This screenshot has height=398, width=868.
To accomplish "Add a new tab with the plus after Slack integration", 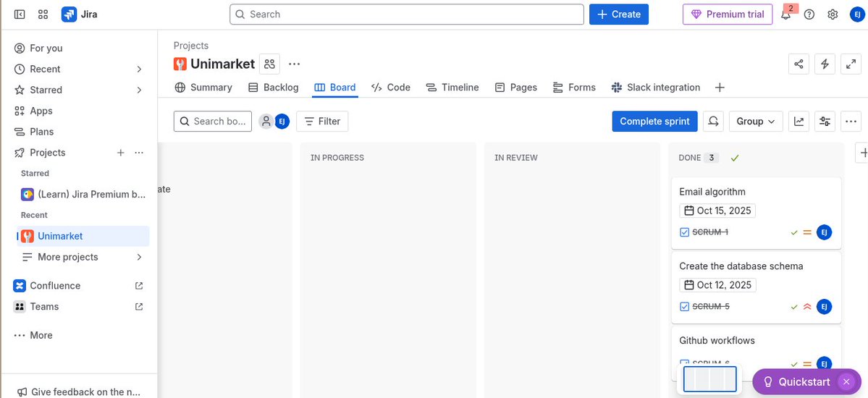I will [720, 88].
